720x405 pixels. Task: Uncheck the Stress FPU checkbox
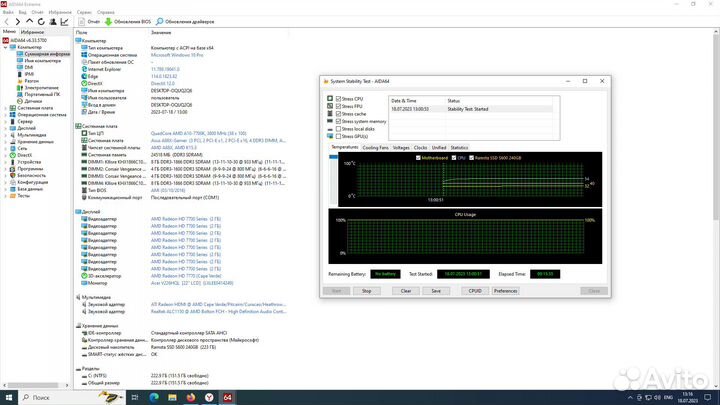click(x=338, y=106)
